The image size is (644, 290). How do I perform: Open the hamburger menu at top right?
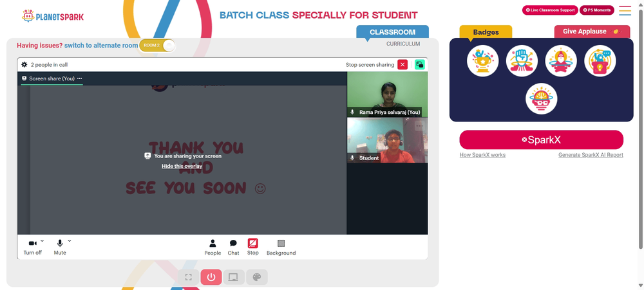(625, 10)
